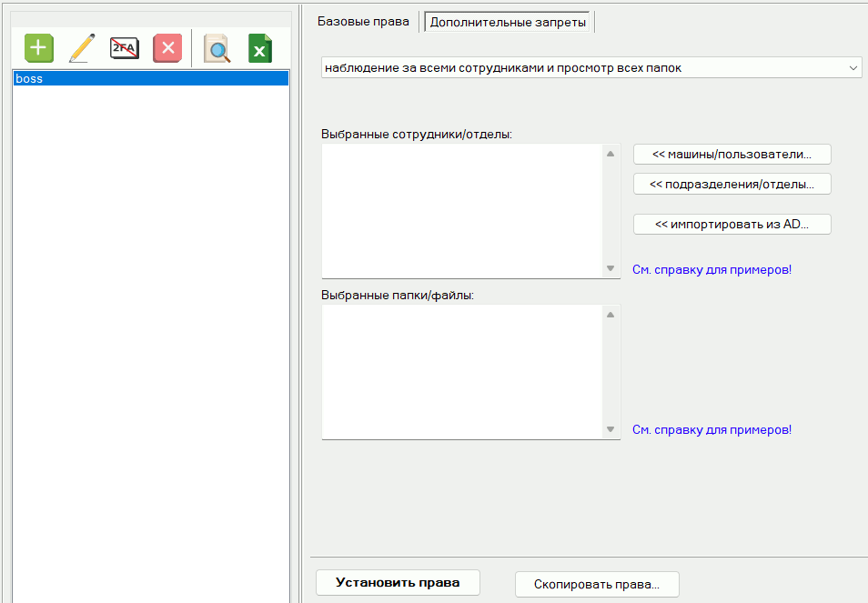Click inside the Выбранные папки/файлы text area
The image size is (868, 603).
click(x=462, y=371)
